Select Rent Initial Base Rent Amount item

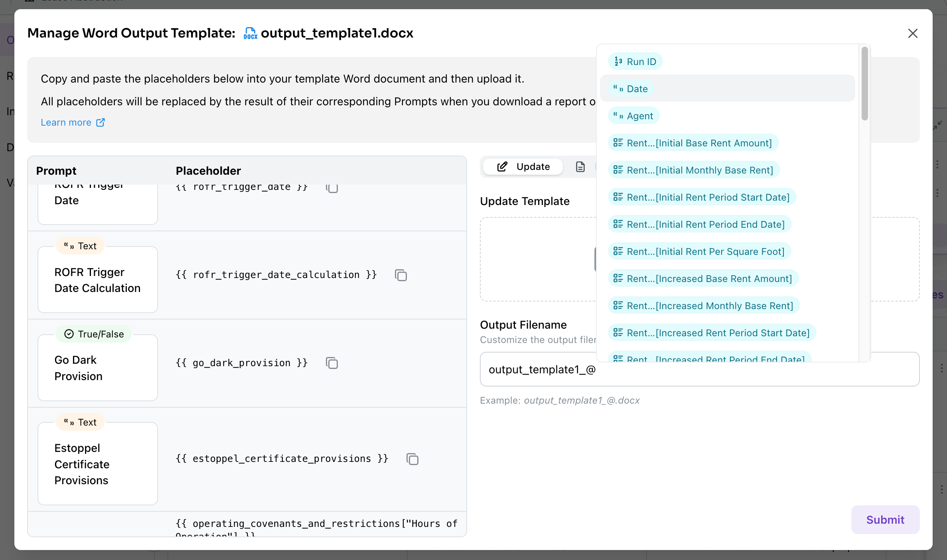tap(693, 143)
